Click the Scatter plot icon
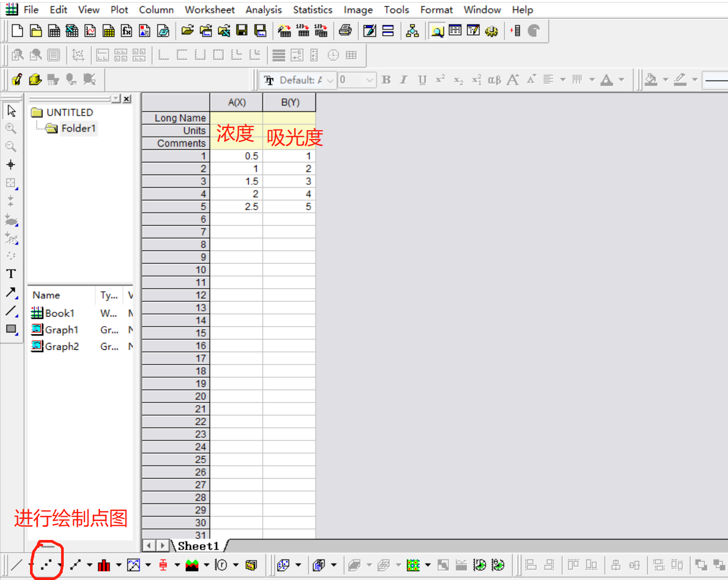 [x=46, y=565]
